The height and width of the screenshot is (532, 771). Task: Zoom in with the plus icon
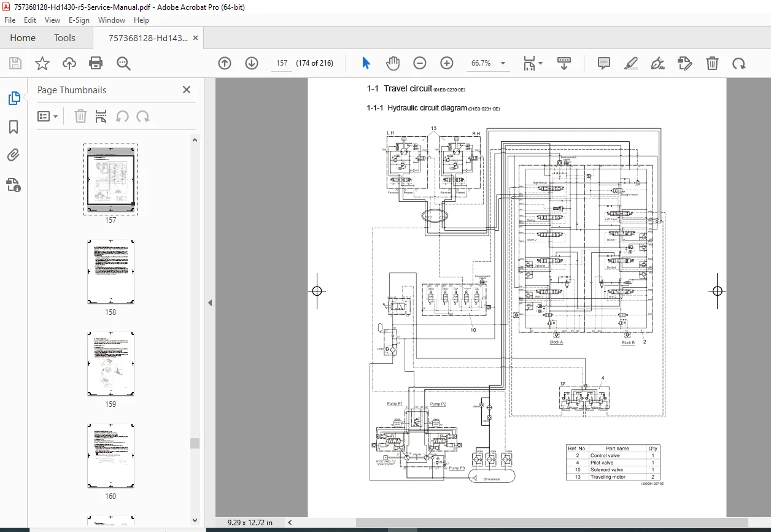click(446, 63)
